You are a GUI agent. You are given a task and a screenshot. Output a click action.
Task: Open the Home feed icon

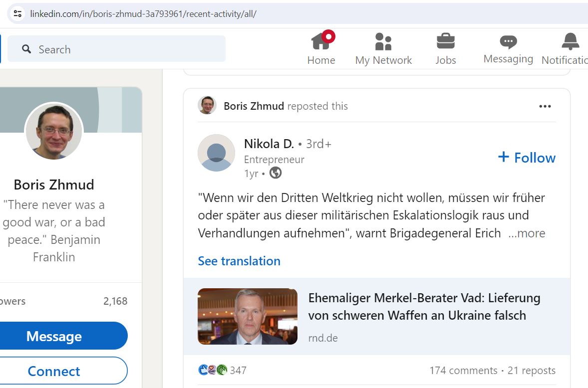[321, 41]
